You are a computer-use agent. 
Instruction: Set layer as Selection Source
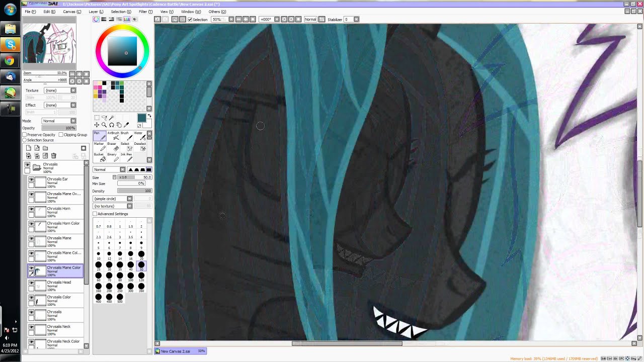pyautogui.click(x=25, y=140)
